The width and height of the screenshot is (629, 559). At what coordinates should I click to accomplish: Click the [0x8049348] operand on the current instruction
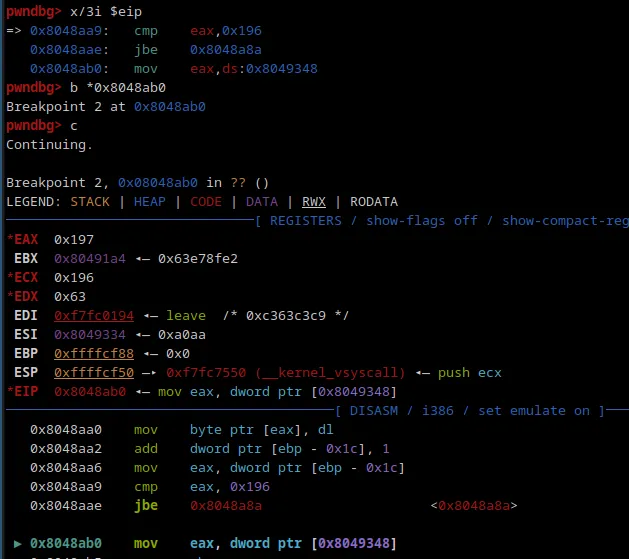click(354, 543)
